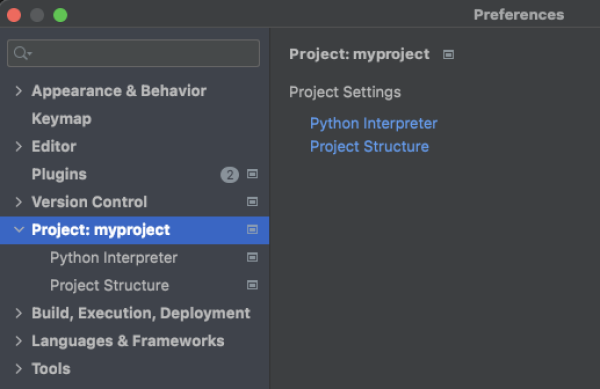600x389 pixels.
Task: Select Languages & Frameworks item
Action: (128, 341)
